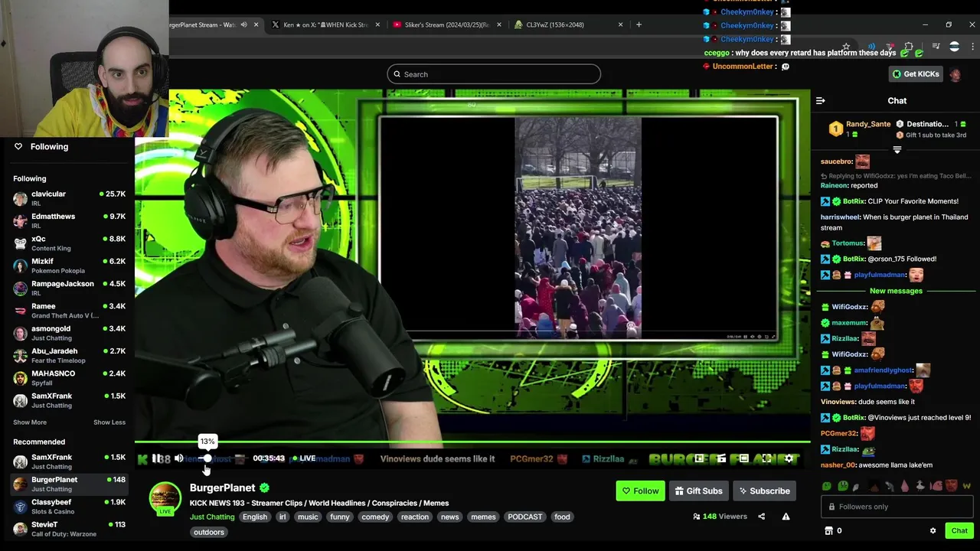Expand the list with Show More

(x=30, y=422)
